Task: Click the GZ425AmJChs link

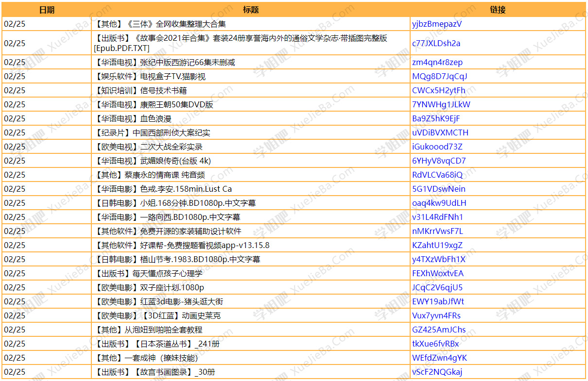Action: [x=439, y=330]
